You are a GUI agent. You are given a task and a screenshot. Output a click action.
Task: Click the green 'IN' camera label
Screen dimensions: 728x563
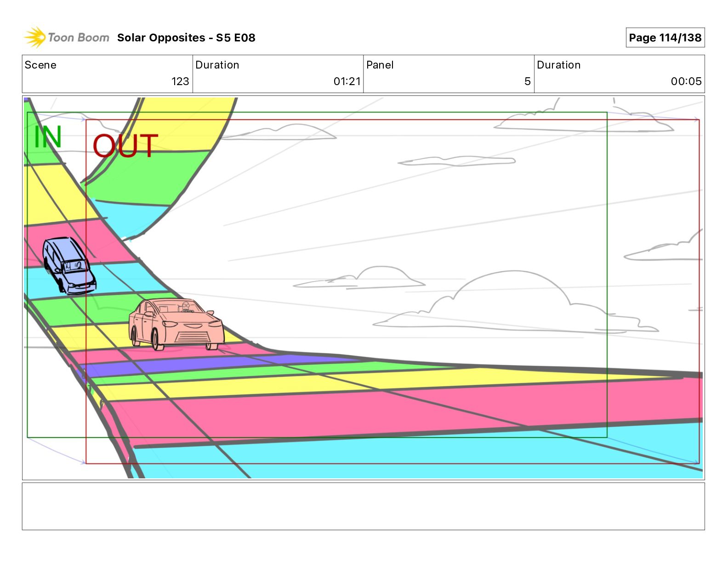click(48, 137)
